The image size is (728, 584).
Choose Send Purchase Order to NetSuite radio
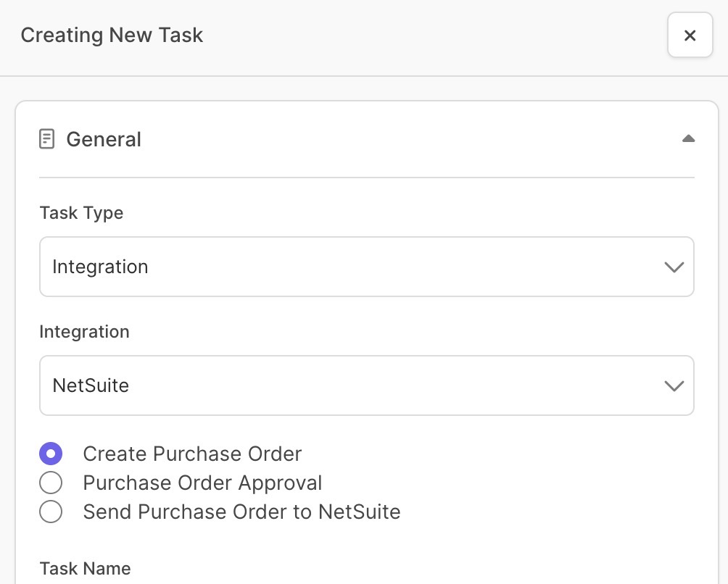51,512
